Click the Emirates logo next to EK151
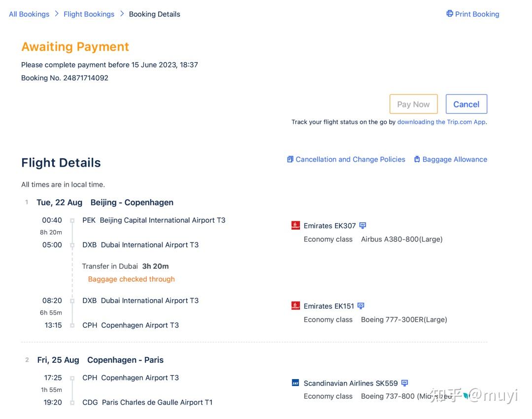 [x=296, y=306]
